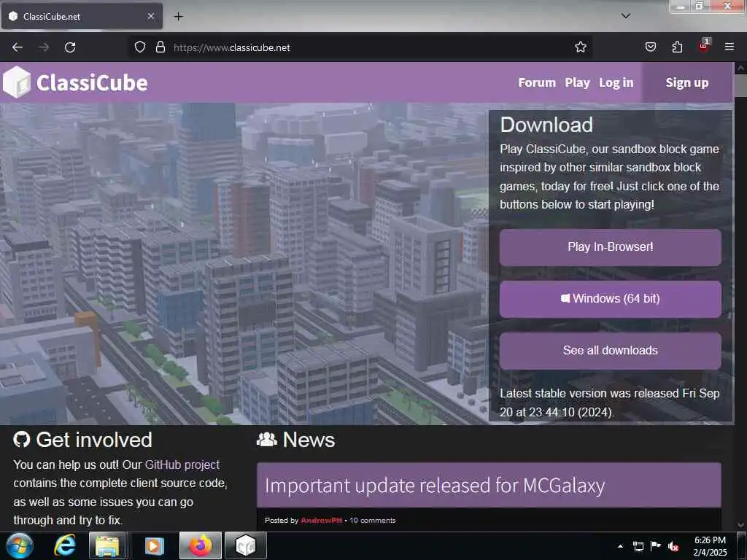Screen dimensions: 747x560
Task: Click the browser forward arrow
Action: (x=44, y=47)
